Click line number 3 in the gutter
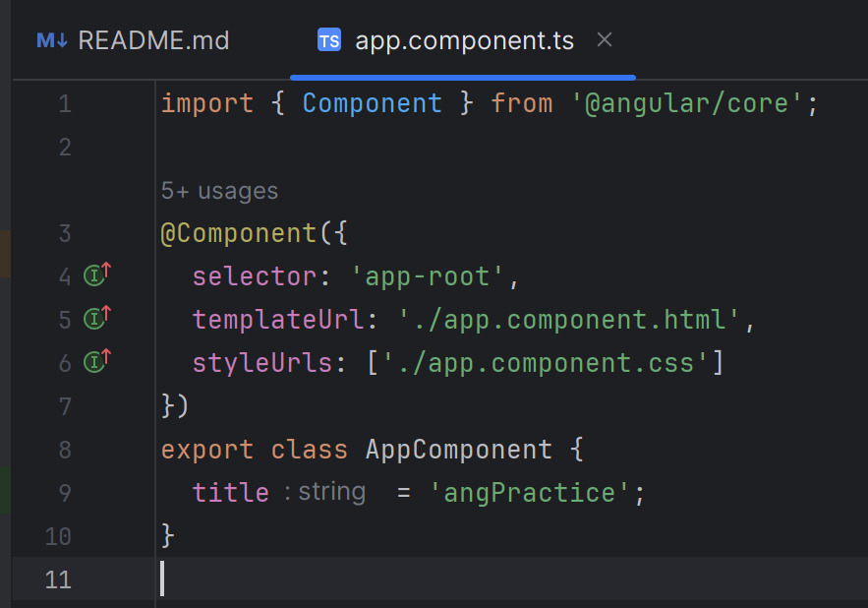This screenshot has width=868, height=608. 65,233
